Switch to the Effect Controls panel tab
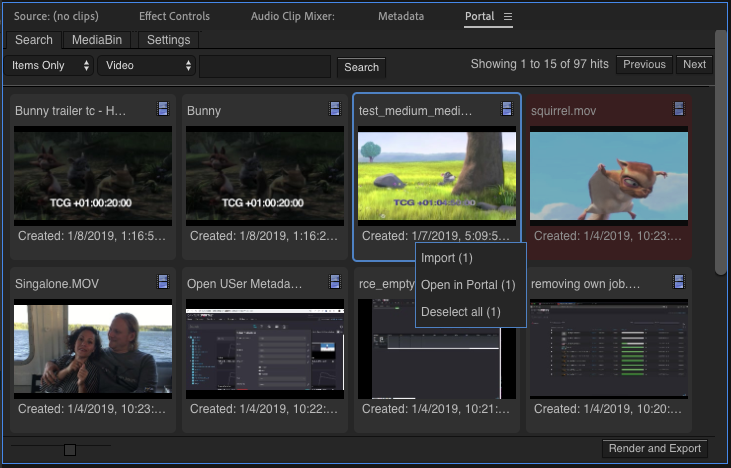The height and width of the screenshot is (468, 731). click(x=174, y=16)
